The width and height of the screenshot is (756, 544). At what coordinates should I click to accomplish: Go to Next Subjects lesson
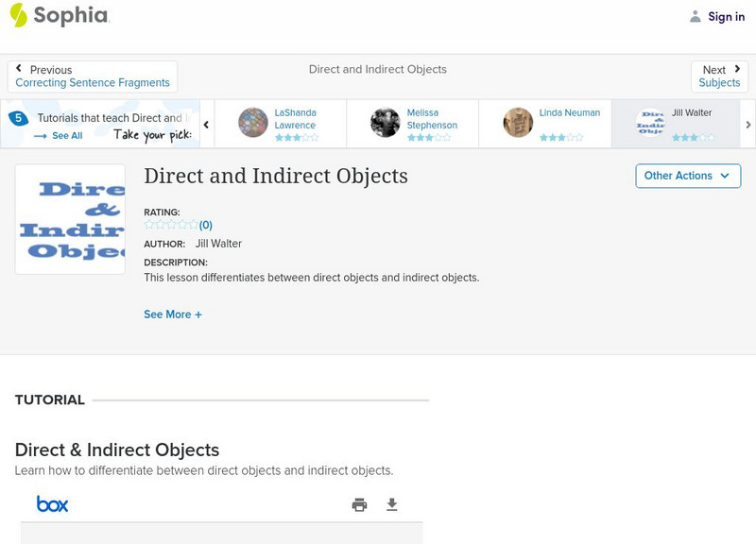[719, 76]
